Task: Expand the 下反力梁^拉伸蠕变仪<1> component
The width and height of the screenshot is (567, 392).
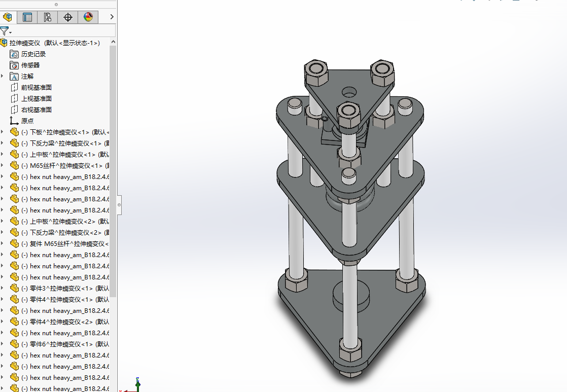Action: [2, 143]
